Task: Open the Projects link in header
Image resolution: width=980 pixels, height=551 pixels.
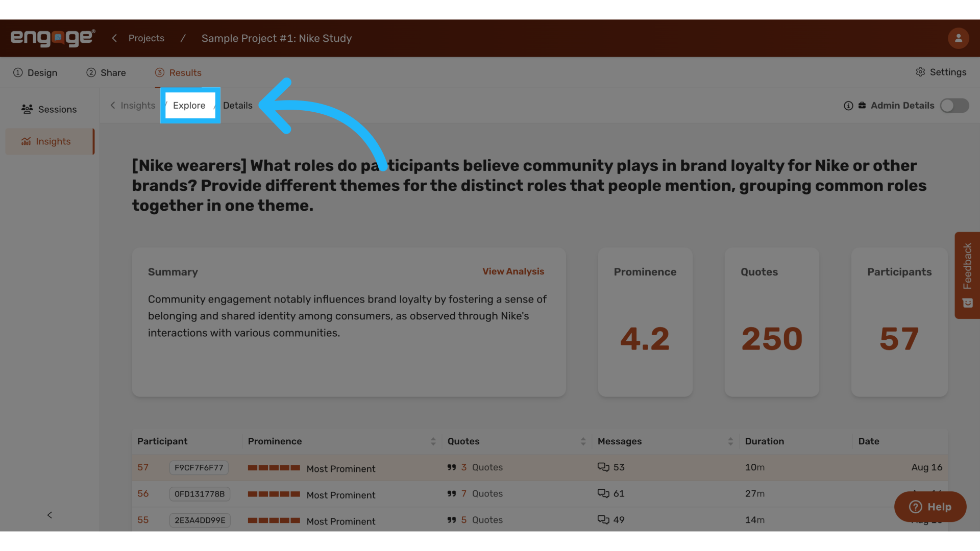Action: click(x=146, y=38)
